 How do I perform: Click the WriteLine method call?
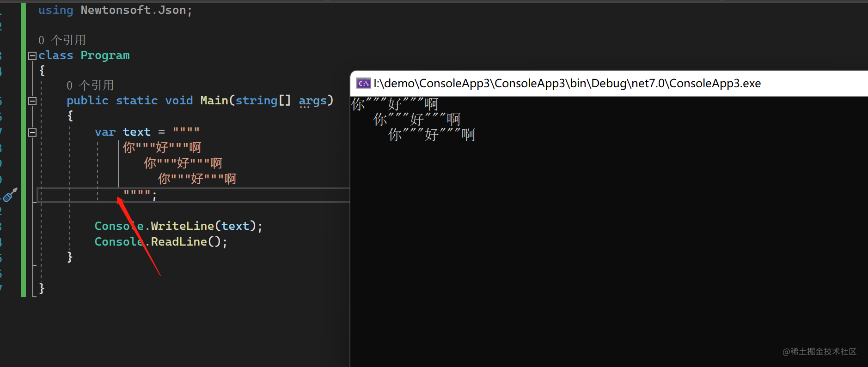(x=182, y=226)
